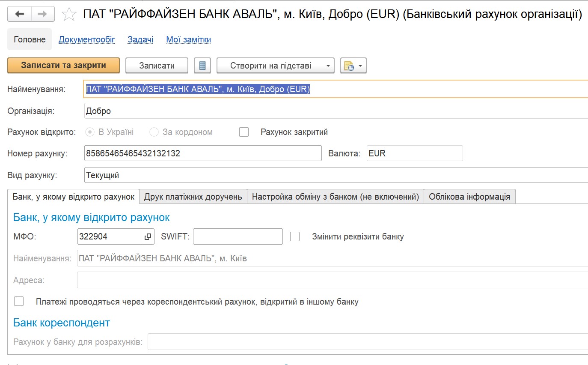Switch to Друк платіжних доручень tab

(x=193, y=197)
